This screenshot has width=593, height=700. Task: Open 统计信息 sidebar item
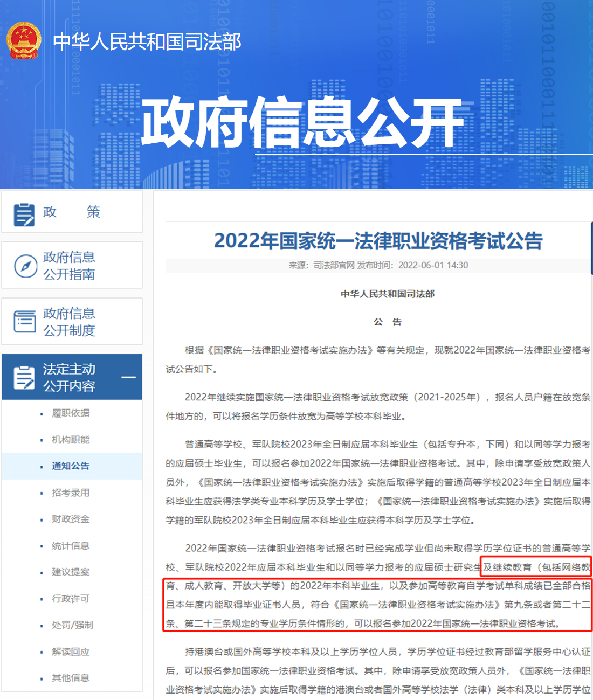coord(71,546)
